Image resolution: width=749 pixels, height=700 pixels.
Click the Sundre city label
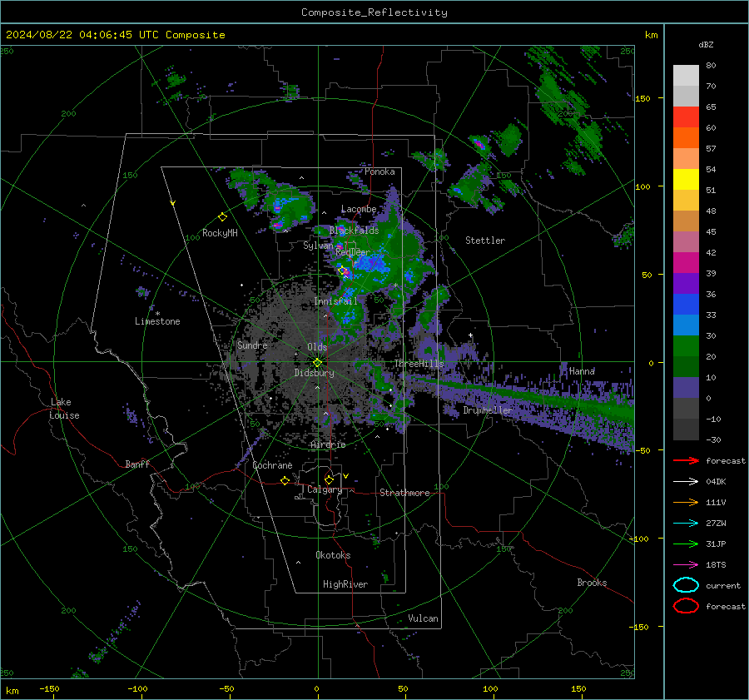252,345
